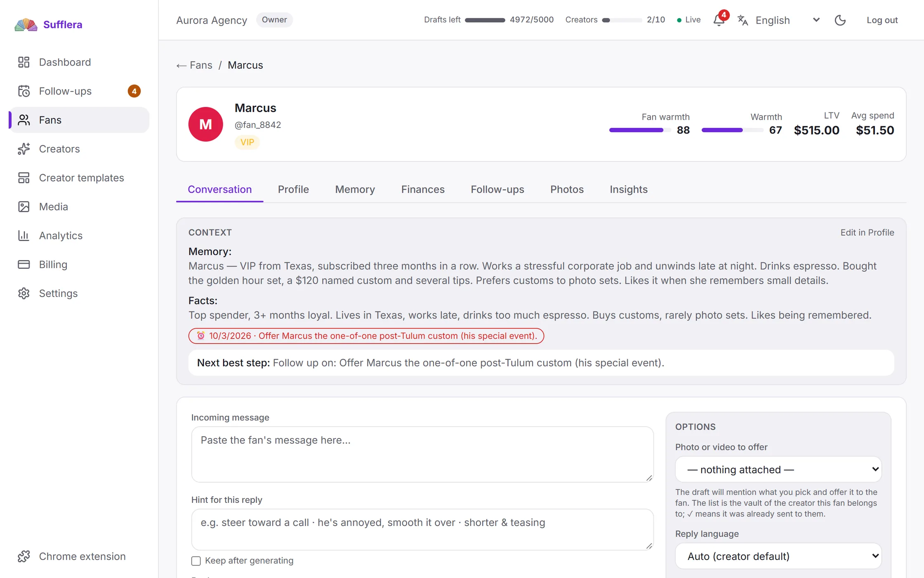
Task: Click the Drafts left progress bar
Action: tap(485, 20)
